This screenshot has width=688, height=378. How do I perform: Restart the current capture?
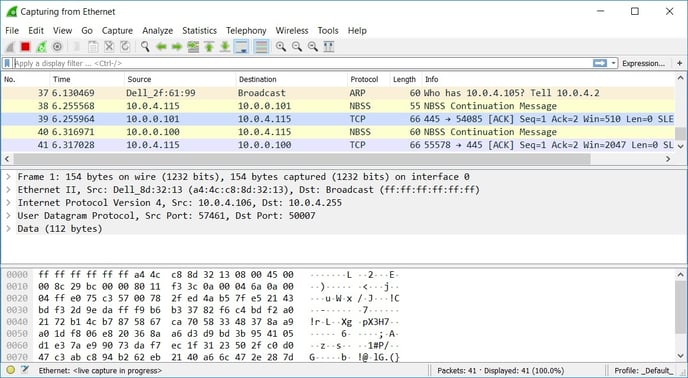pos(41,47)
